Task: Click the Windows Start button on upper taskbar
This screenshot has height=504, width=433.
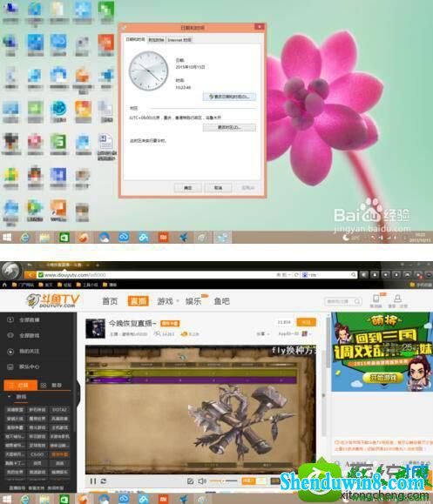Action: pyautogui.click(x=7, y=238)
